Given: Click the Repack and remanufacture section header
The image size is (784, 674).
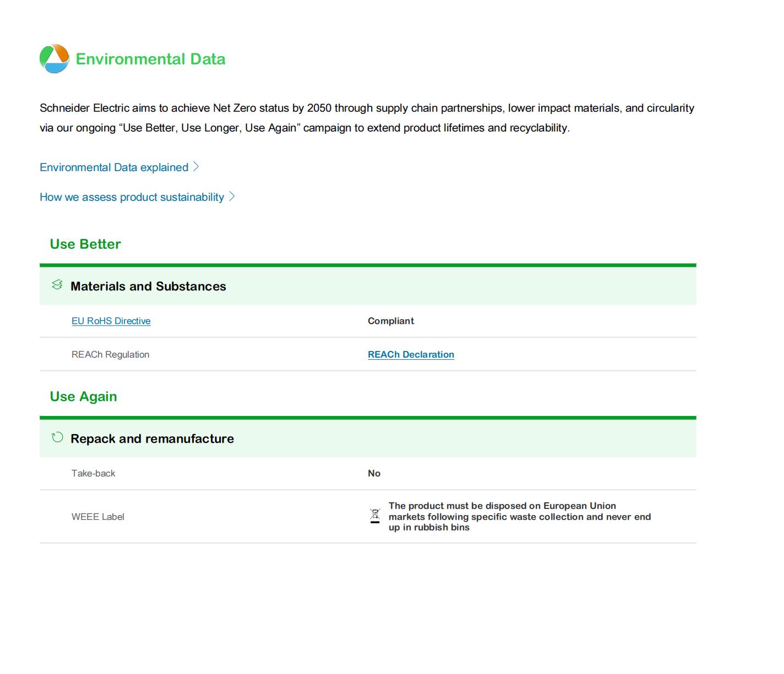Looking at the screenshot, I should point(152,439).
